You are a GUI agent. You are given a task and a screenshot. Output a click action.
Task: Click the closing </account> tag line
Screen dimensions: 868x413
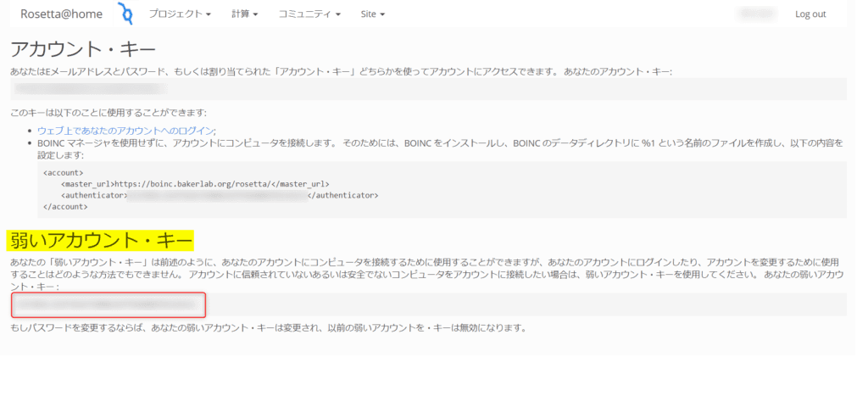pos(64,206)
